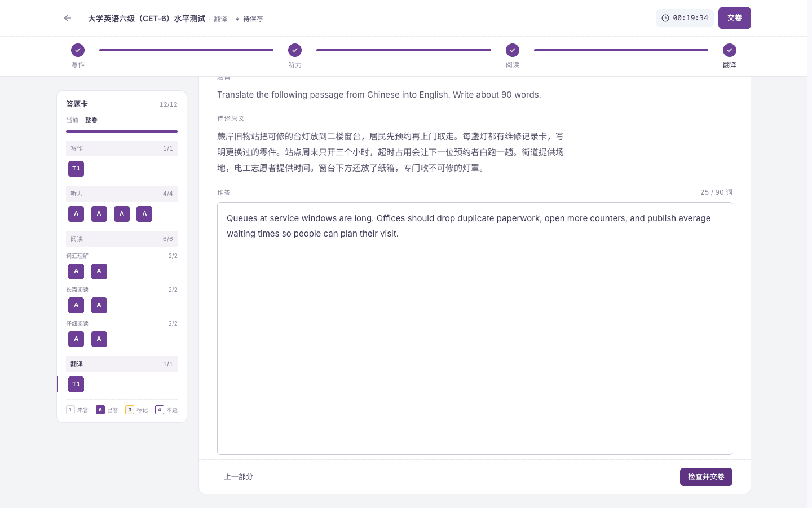Switch answer card to 整卷 tab

(x=91, y=120)
